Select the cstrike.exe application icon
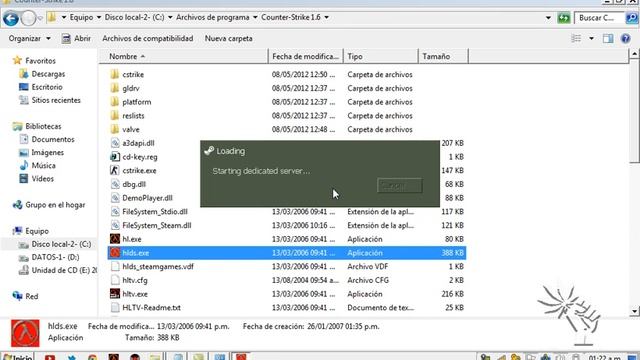Viewport: 640px width, 360px height. [115, 170]
